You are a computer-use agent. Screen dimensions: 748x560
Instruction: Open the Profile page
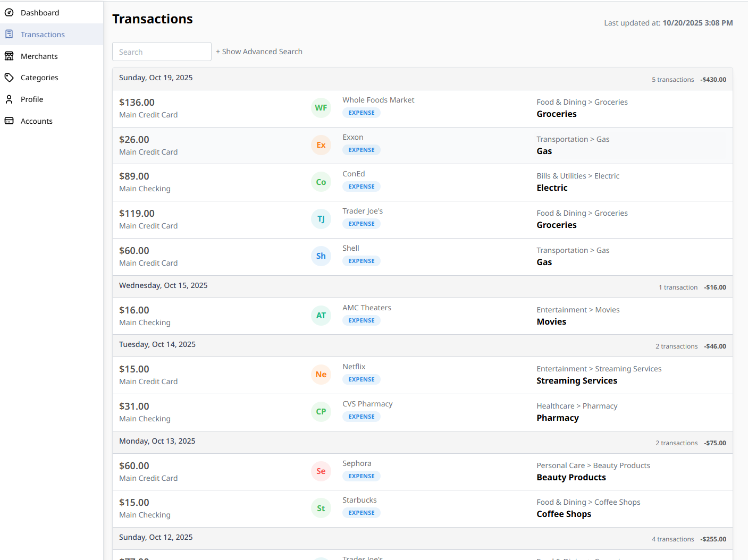click(52, 99)
